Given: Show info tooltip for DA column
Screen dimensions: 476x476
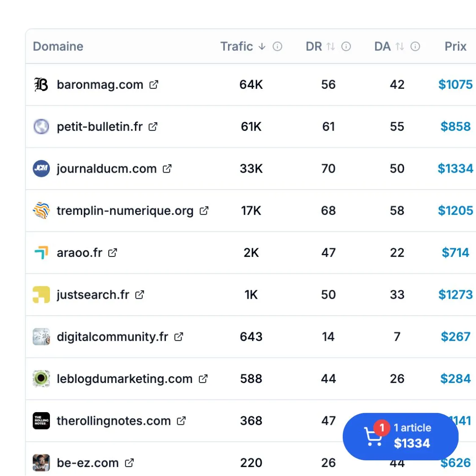Looking at the screenshot, I should coord(415,47).
